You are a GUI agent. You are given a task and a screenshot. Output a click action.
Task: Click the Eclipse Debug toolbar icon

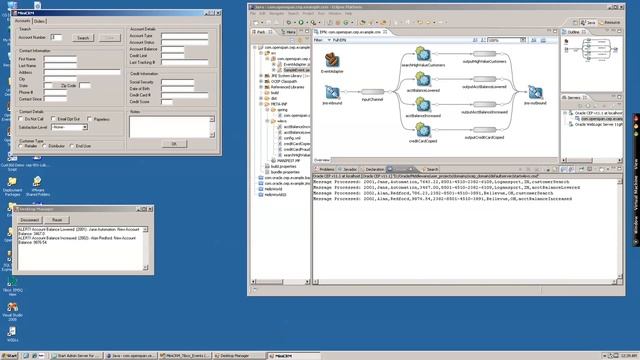[x=289, y=22]
